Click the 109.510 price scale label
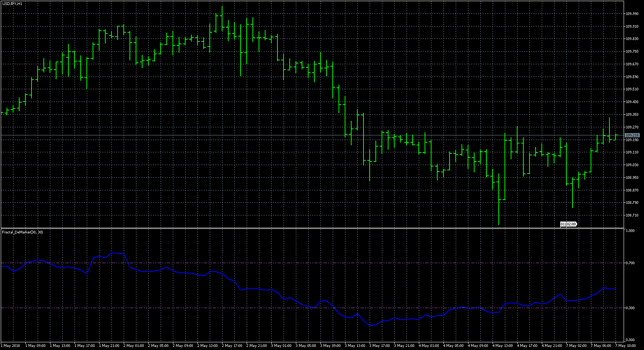Screen dimensions: 644x350 (x=632, y=89)
